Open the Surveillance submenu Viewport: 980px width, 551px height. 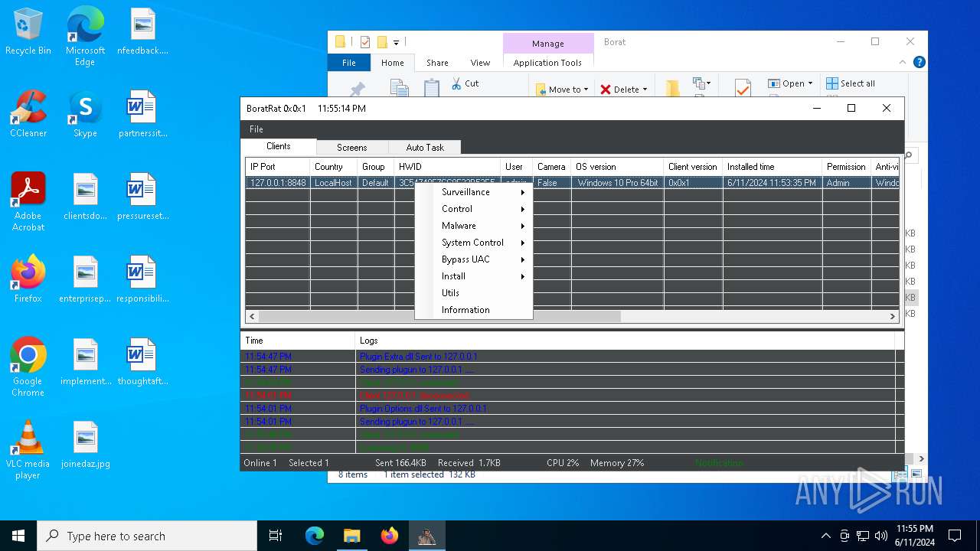tap(474, 192)
